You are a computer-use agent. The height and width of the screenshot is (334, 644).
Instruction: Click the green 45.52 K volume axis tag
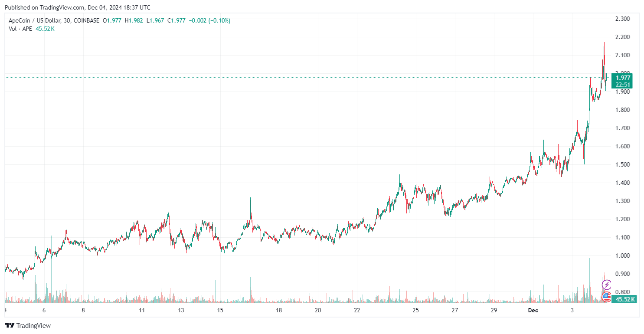click(x=624, y=299)
